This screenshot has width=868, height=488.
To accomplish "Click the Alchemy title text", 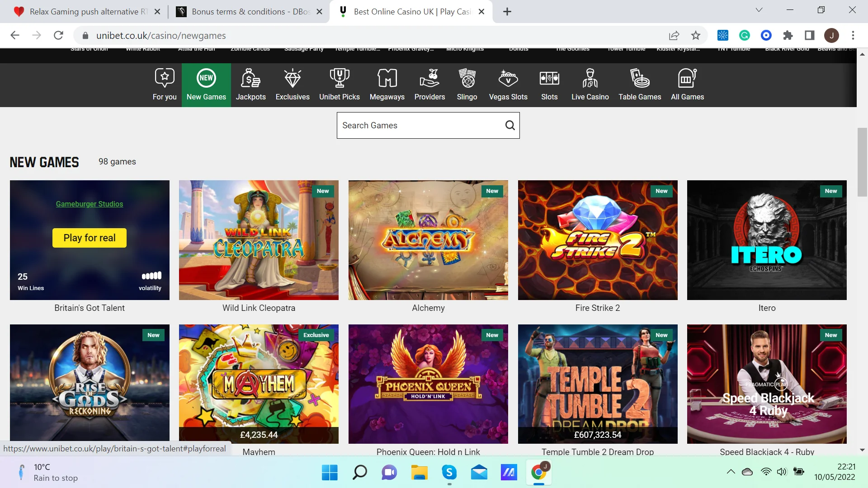I will [428, 308].
